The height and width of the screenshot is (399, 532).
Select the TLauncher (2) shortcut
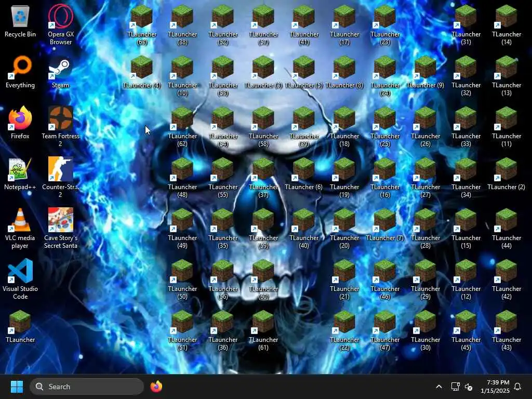pyautogui.click(x=506, y=174)
